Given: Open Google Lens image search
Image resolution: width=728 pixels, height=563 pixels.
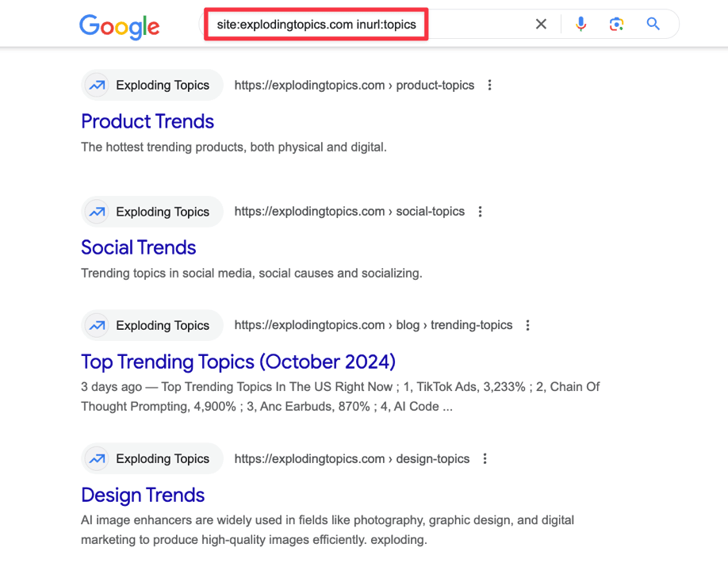Looking at the screenshot, I should coord(616,25).
